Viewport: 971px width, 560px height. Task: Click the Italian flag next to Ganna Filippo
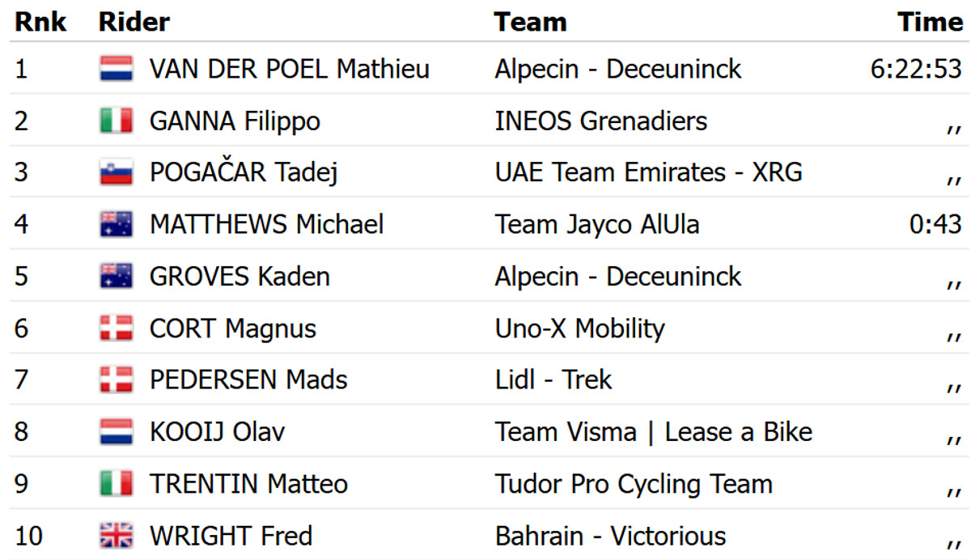coord(117,121)
